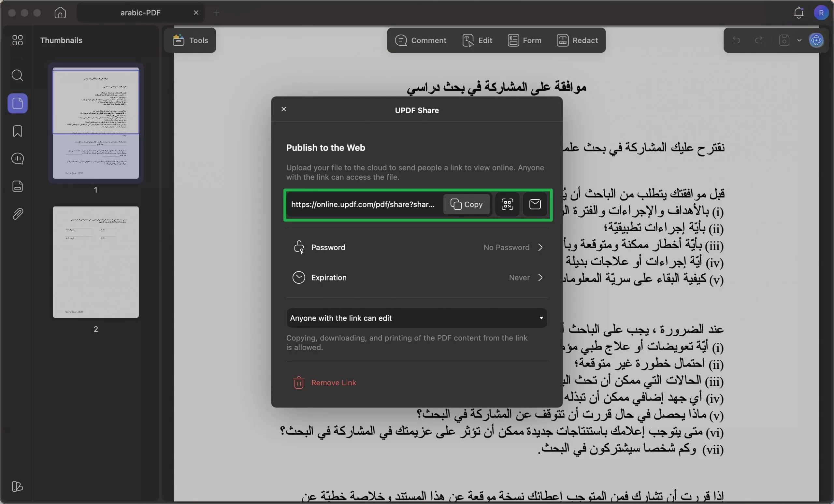Open the search panel
The width and height of the screenshot is (834, 504).
click(17, 75)
